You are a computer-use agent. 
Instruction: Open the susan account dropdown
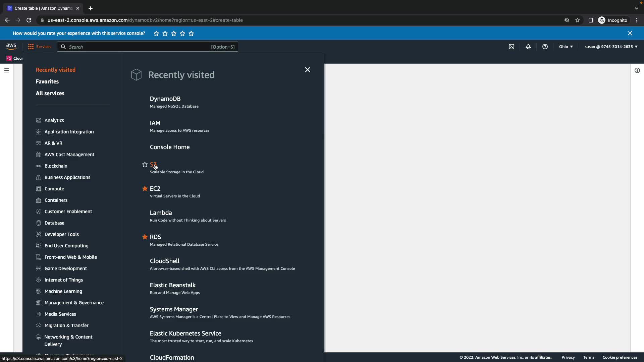tap(611, 47)
